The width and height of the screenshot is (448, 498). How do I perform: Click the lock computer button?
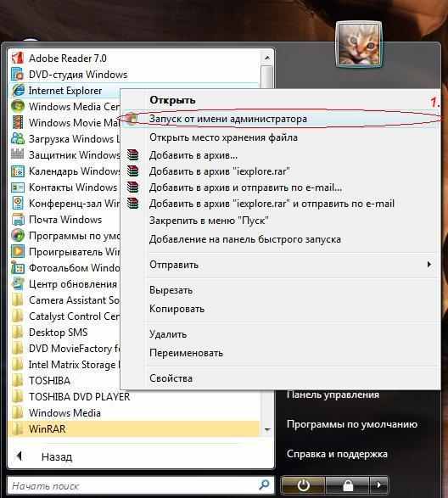[x=348, y=485]
